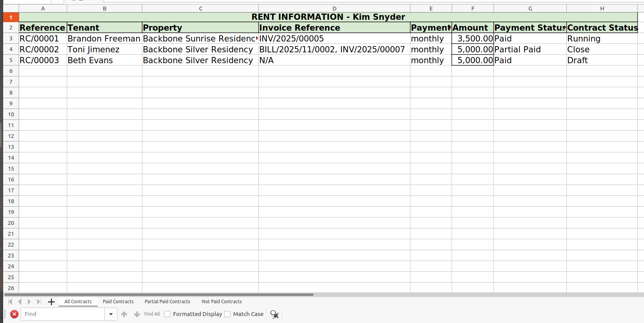
Task: Select the Brandon Freeman tenant cell
Action: [104, 38]
